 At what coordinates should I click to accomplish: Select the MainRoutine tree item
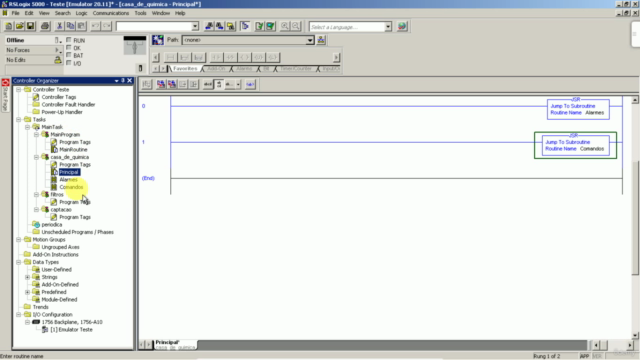coord(73,150)
